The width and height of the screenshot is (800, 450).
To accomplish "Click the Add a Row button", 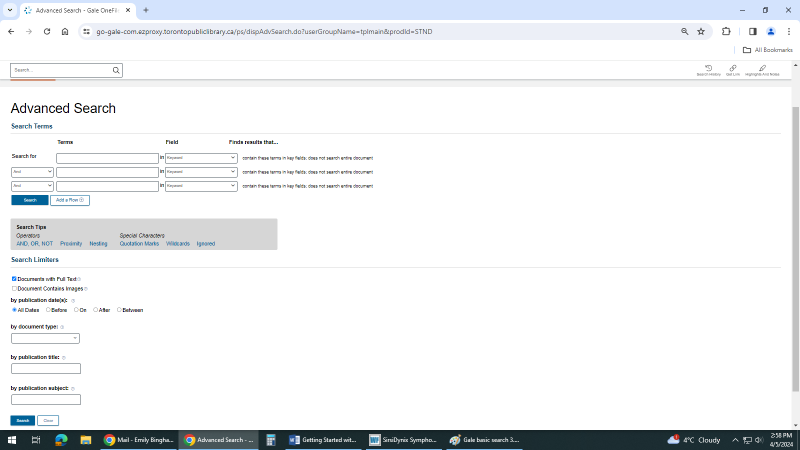I will click(x=70, y=200).
